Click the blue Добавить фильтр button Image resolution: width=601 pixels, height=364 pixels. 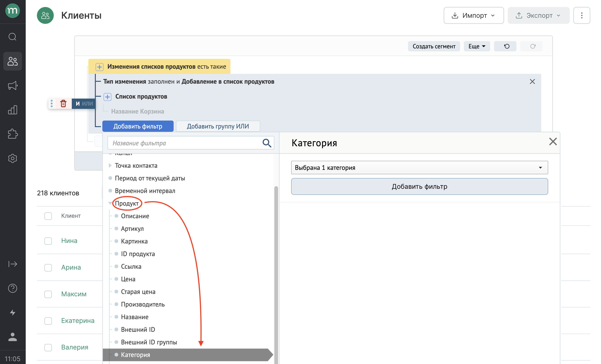pyautogui.click(x=138, y=126)
